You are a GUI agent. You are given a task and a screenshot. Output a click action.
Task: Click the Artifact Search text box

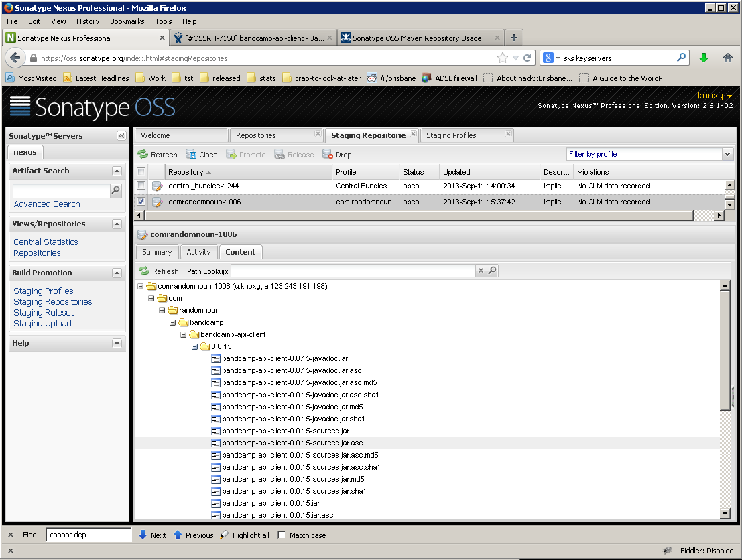coord(62,190)
